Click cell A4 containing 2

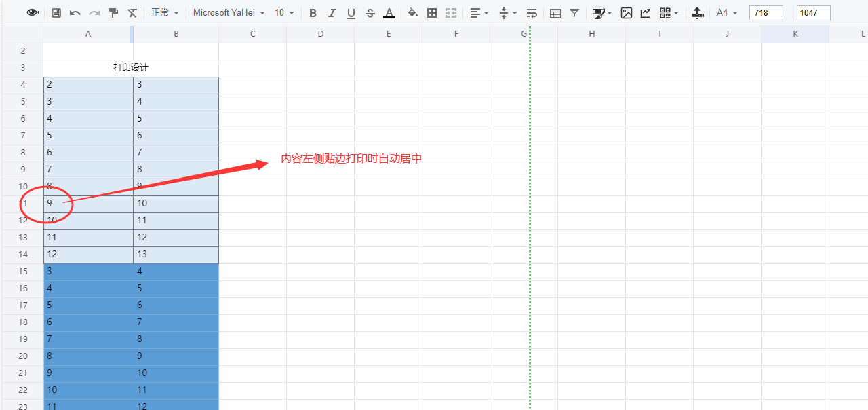coord(88,85)
